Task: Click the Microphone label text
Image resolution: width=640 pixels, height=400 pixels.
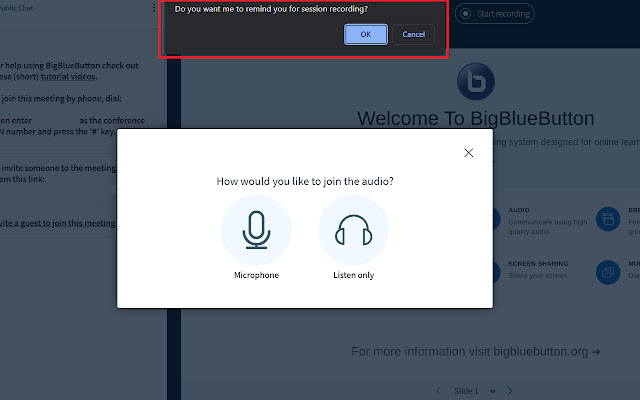Action: pyautogui.click(x=256, y=275)
